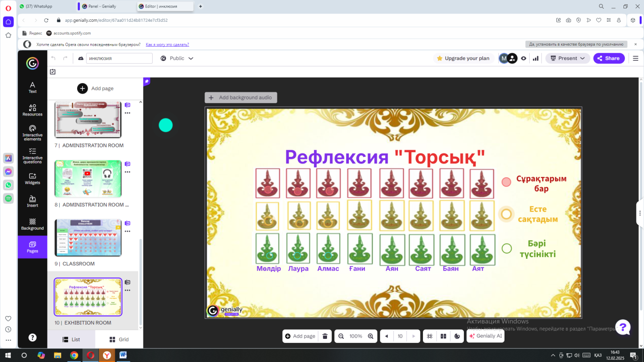The width and height of the screenshot is (644, 362).
Task: Open Interactive questions panel
Action: click(32, 156)
